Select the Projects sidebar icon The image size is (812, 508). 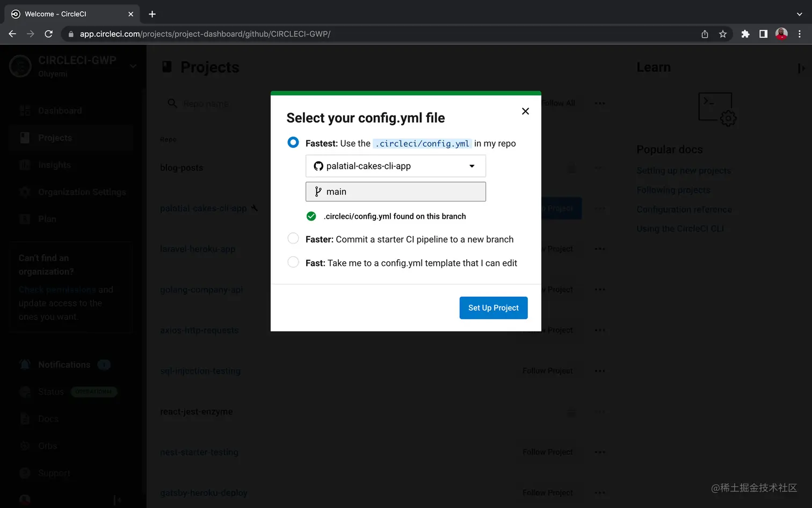tap(25, 138)
